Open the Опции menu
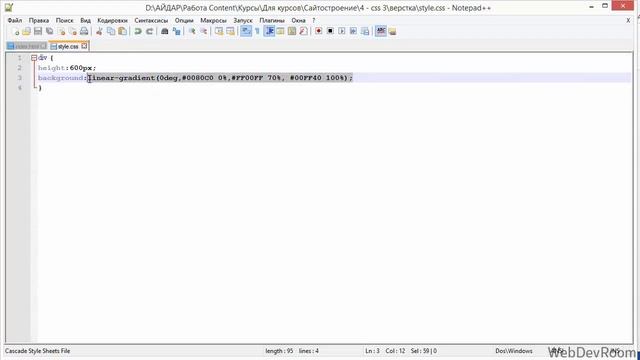The image size is (640, 360). pos(184,20)
